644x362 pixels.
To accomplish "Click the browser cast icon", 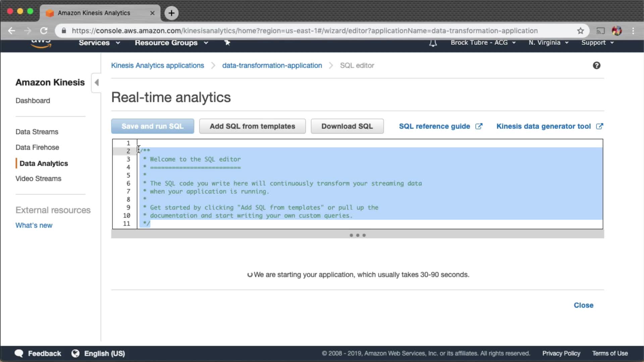I will coord(600,31).
